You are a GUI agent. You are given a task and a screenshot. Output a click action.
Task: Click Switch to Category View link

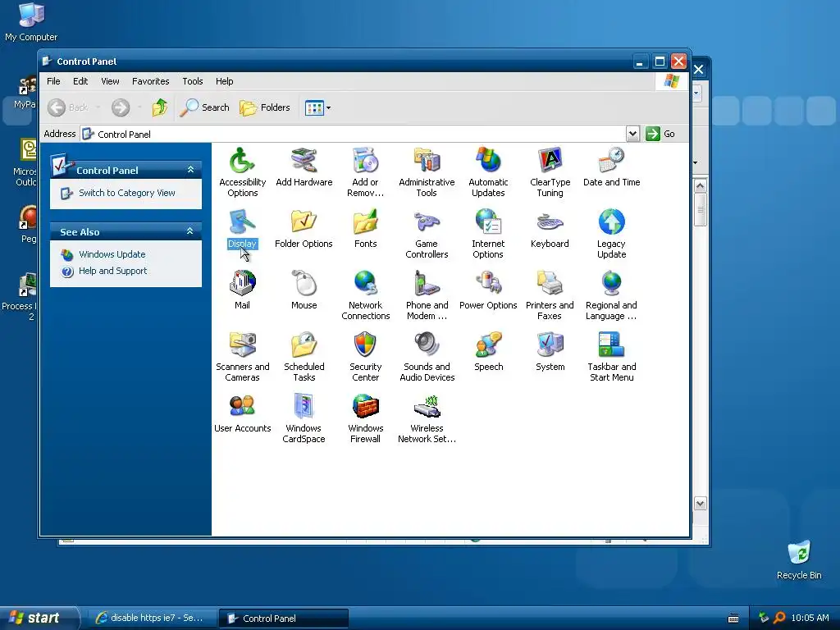[127, 193]
